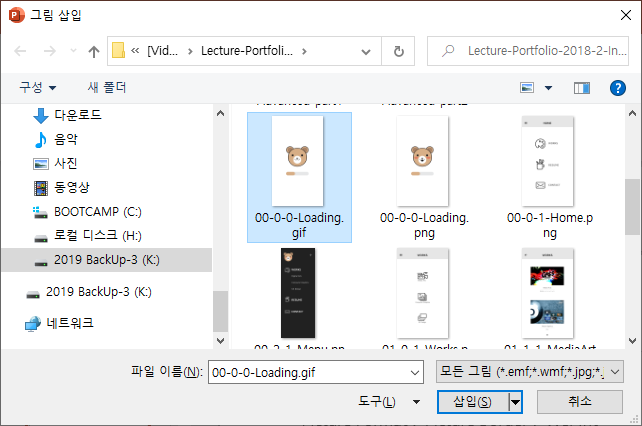
Task: Click the 새 폴더 button
Action: (108, 88)
